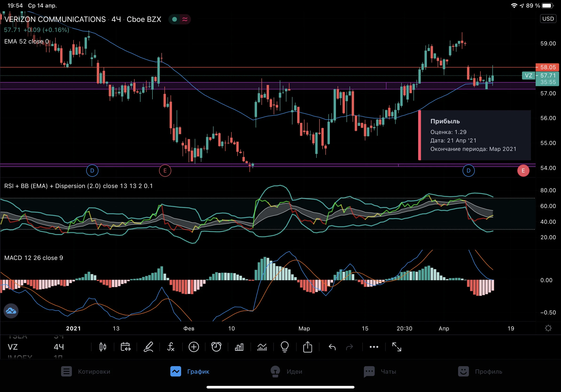
Task: Tap the Мар label on time axis
Action: tap(304, 329)
